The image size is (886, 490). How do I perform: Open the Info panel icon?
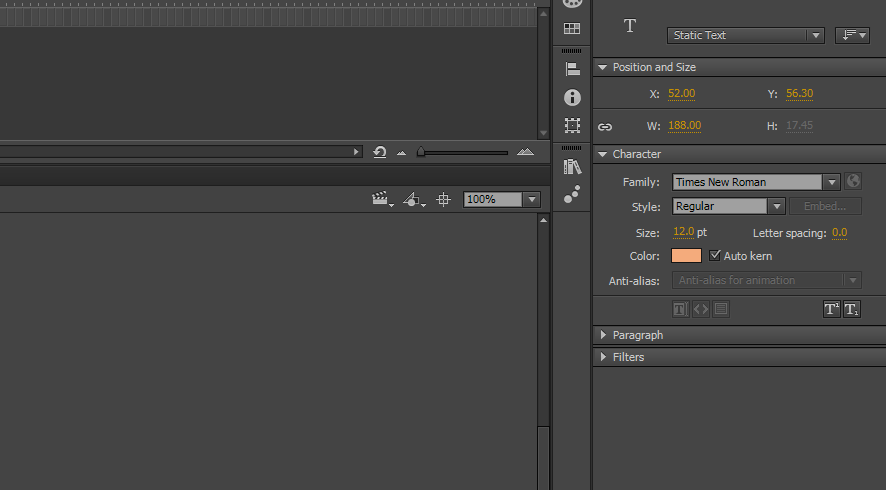pyautogui.click(x=572, y=97)
